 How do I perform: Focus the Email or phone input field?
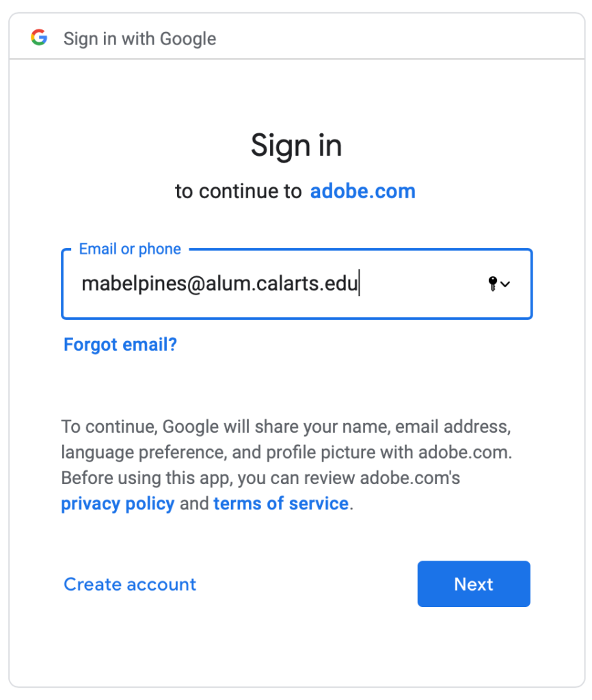tap(297, 284)
